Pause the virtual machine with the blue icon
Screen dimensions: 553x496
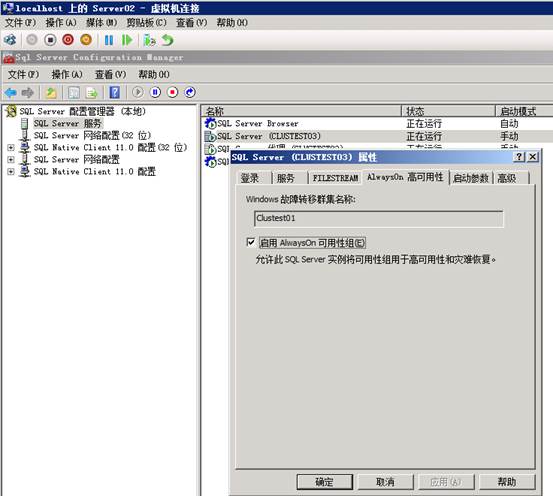109,40
